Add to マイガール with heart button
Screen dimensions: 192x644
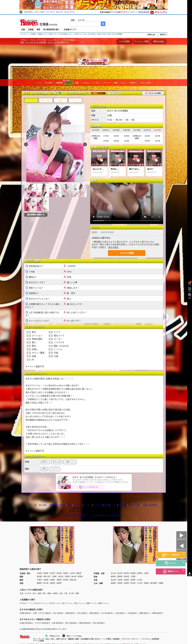click(153, 93)
